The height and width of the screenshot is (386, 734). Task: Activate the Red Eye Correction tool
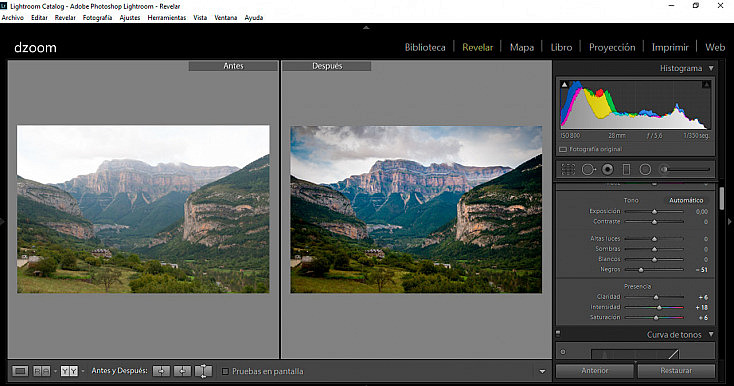tap(608, 169)
